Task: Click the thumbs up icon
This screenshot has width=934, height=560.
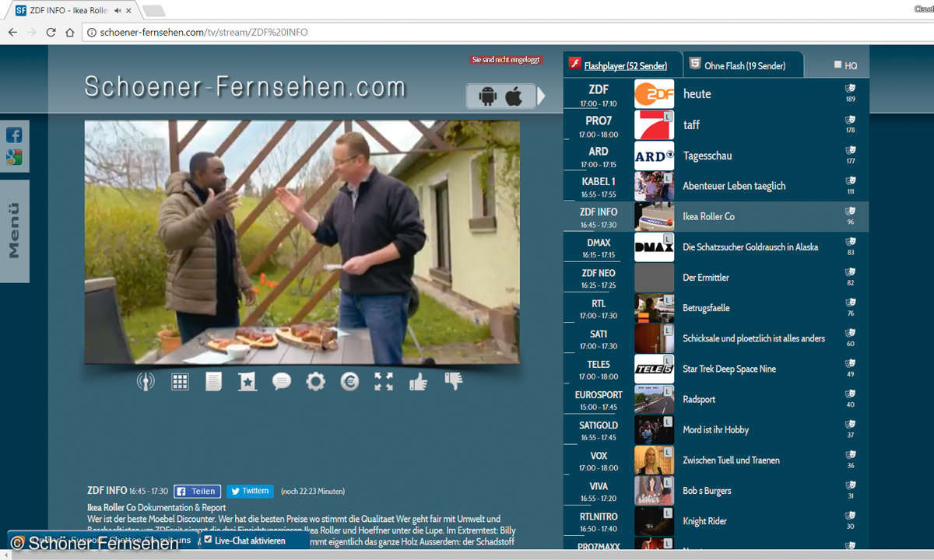Action: tap(418, 381)
